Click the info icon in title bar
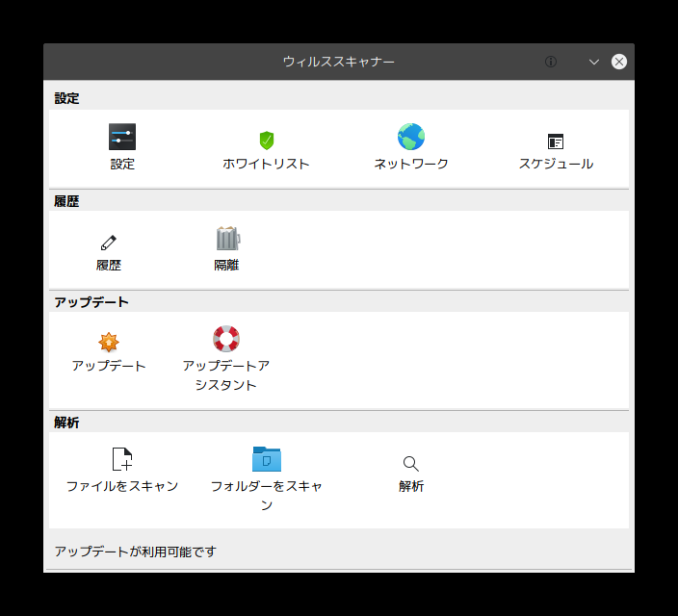Screen dimensions: 678x616 [x=551, y=62]
